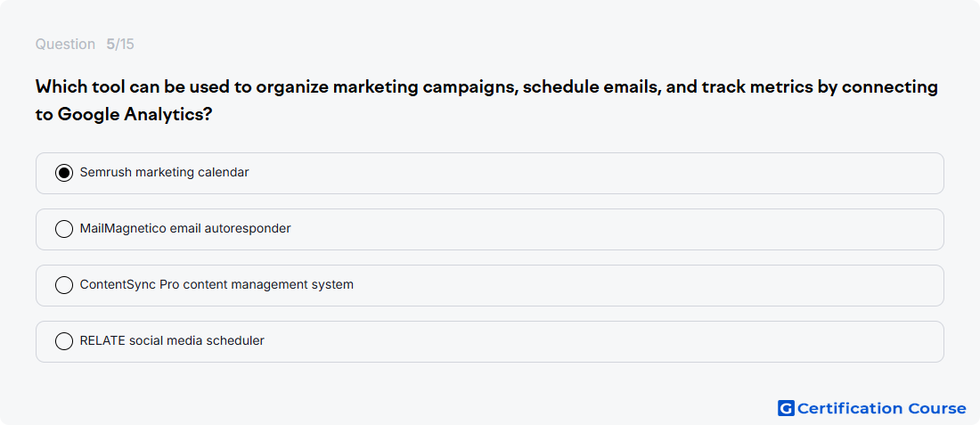Click empty space in the RELATE option card

pyautogui.click(x=600, y=342)
